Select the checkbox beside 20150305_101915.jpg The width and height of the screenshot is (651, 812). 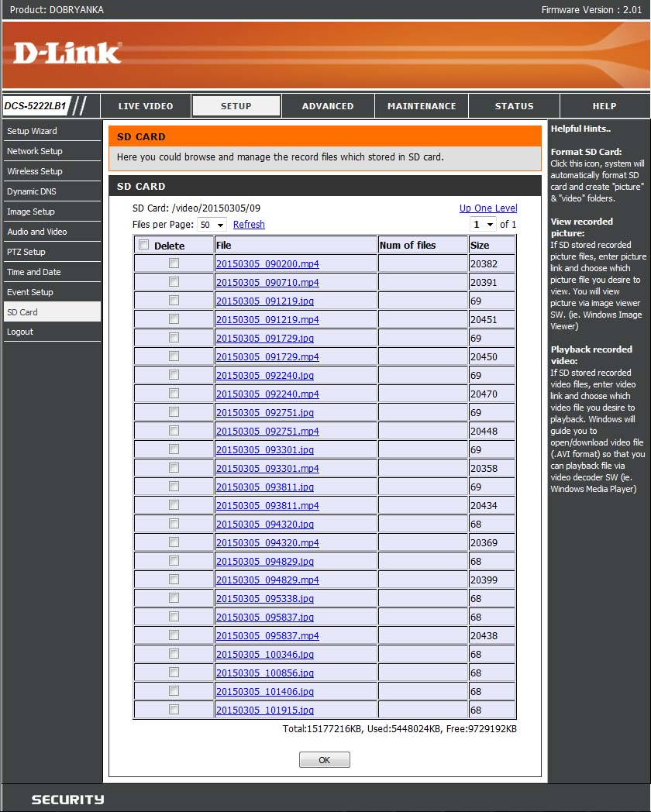(x=174, y=710)
